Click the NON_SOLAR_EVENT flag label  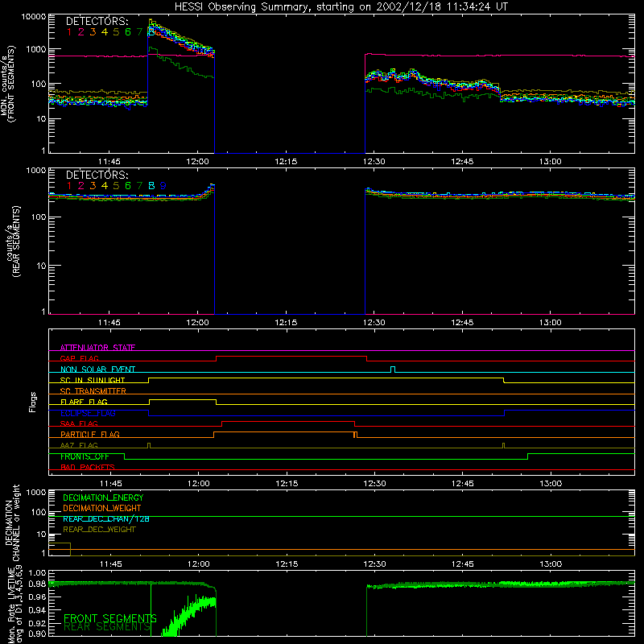coord(97,369)
